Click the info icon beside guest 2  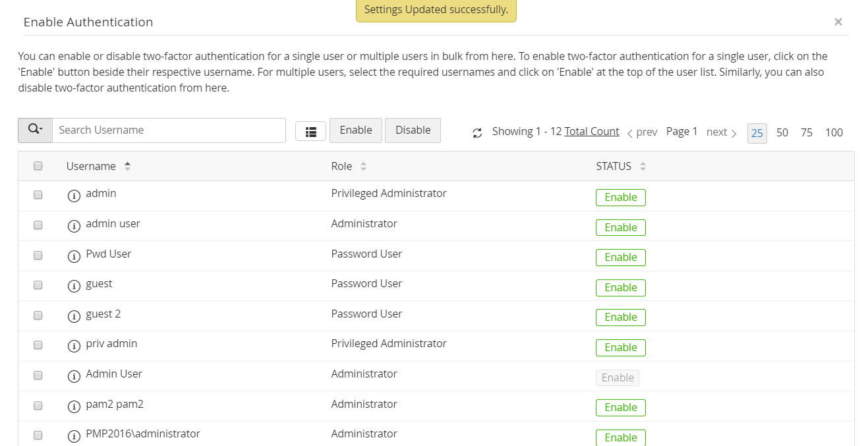(x=74, y=316)
